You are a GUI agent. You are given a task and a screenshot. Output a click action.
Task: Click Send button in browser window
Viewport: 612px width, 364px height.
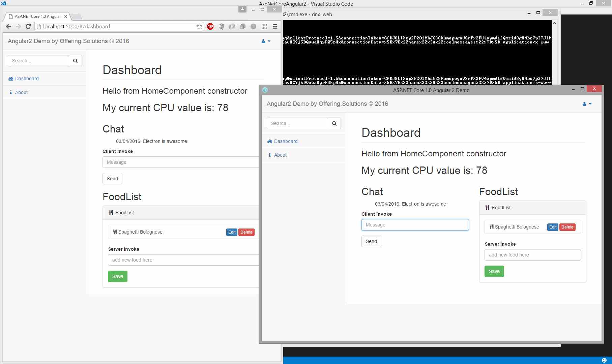[x=112, y=179]
